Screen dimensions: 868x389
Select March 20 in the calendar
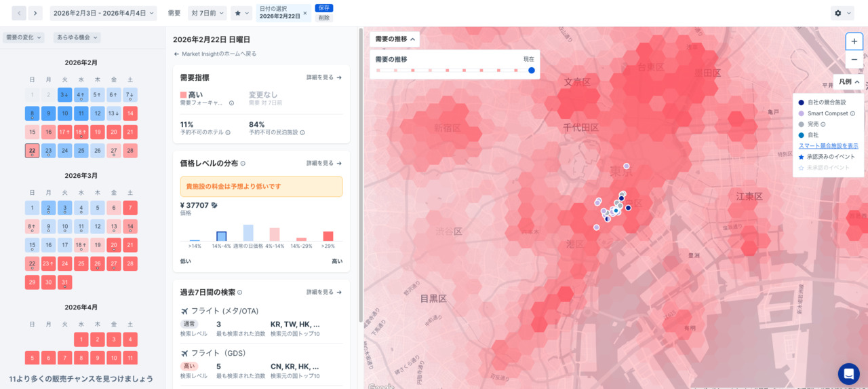click(x=114, y=245)
